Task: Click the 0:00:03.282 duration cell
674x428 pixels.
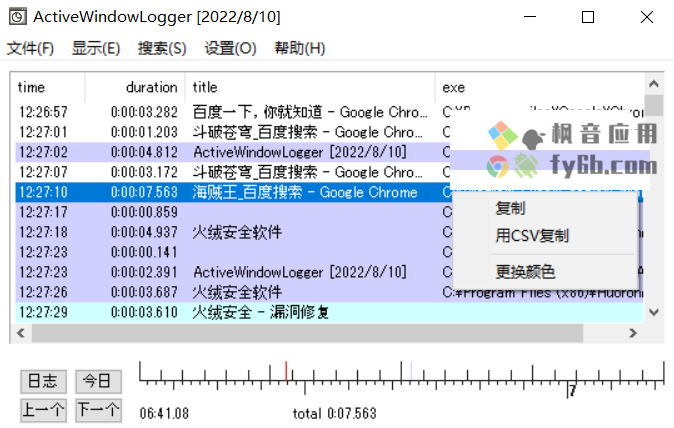Action: pyautogui.click(x=144, y=112)
